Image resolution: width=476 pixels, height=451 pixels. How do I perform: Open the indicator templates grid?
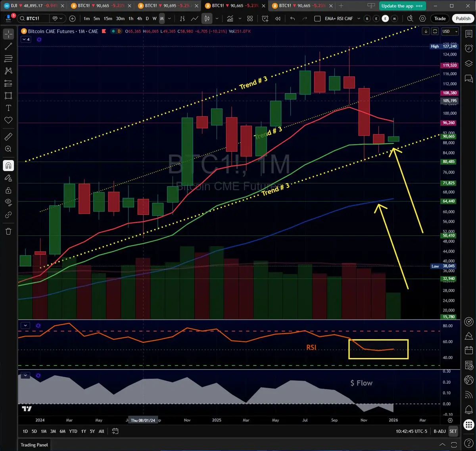click(x=250, y=19)
